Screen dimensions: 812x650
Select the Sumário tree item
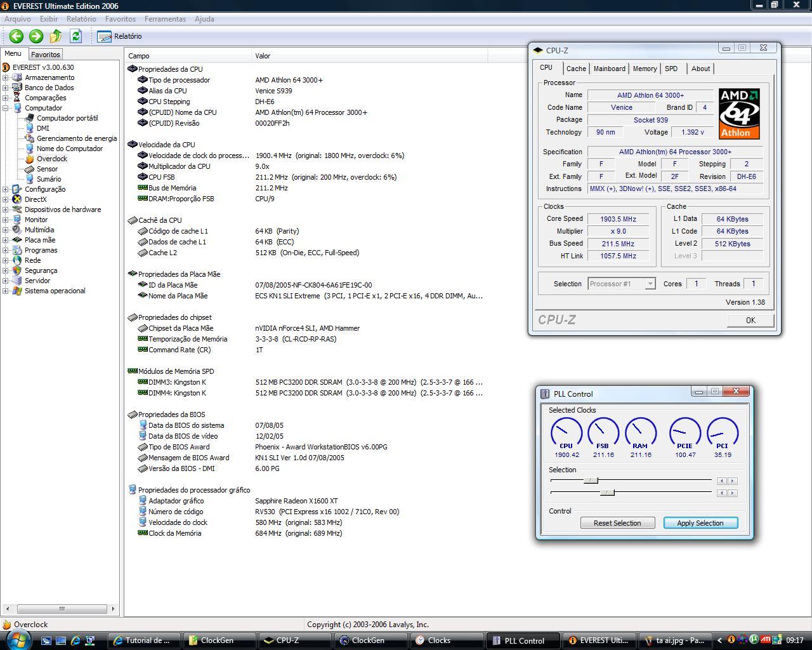(49, 179)
